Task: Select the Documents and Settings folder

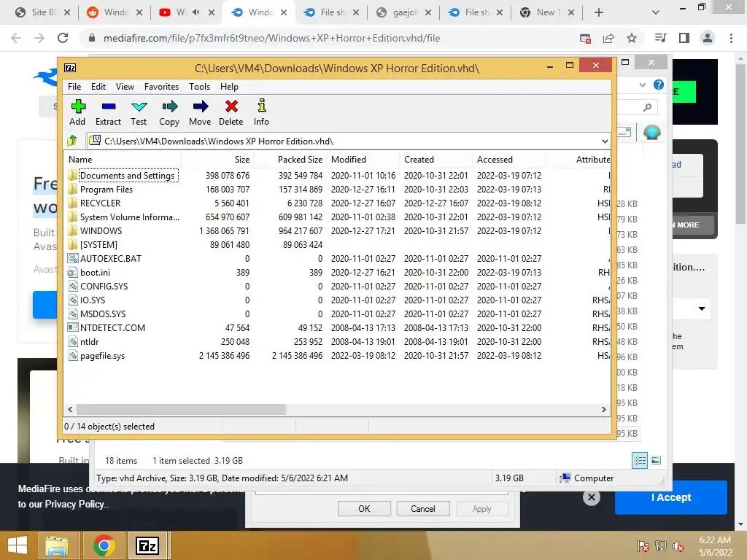Action: pos(127,176)
